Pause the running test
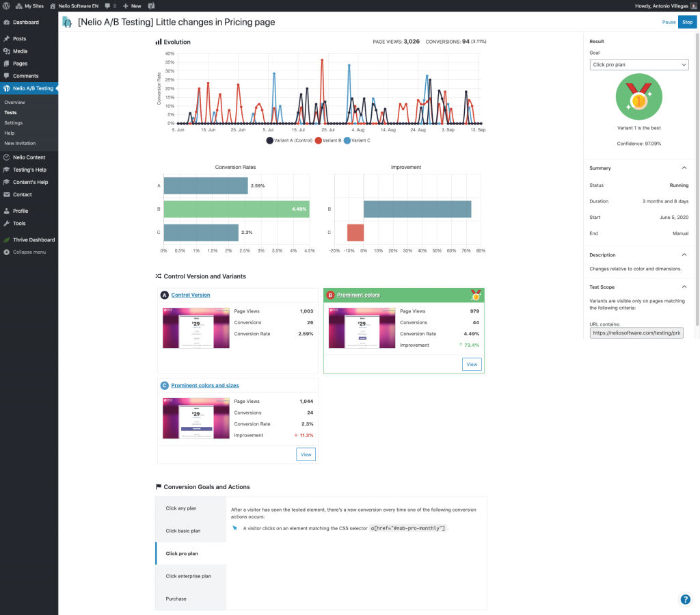Image resolution: width=700 pixels, height=615 pixels. [x=669, y=23]
